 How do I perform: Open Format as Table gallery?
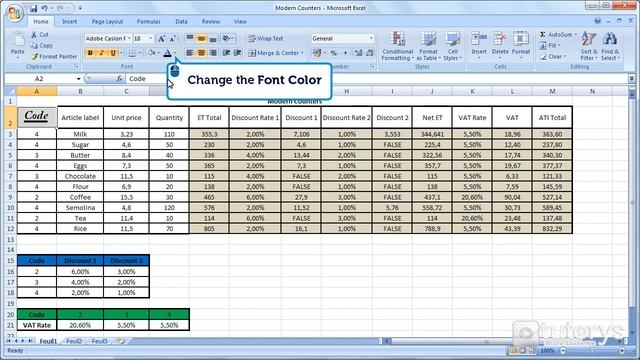428,46
